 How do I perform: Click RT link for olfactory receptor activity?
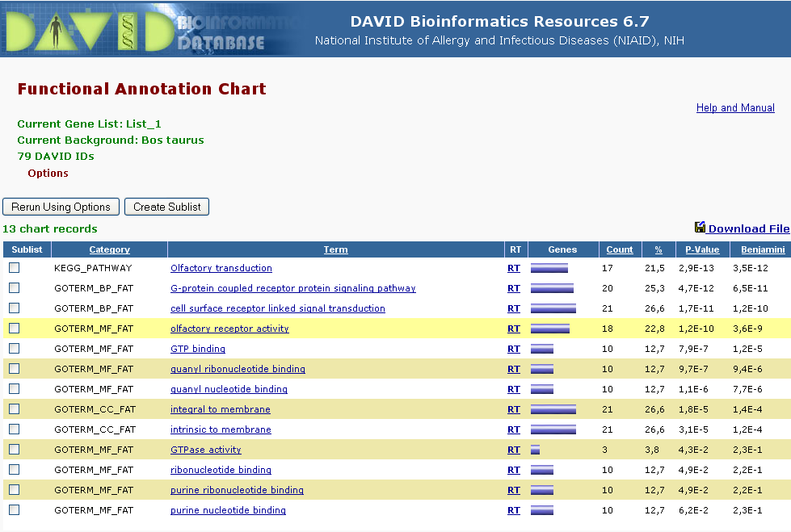point(514,329)
